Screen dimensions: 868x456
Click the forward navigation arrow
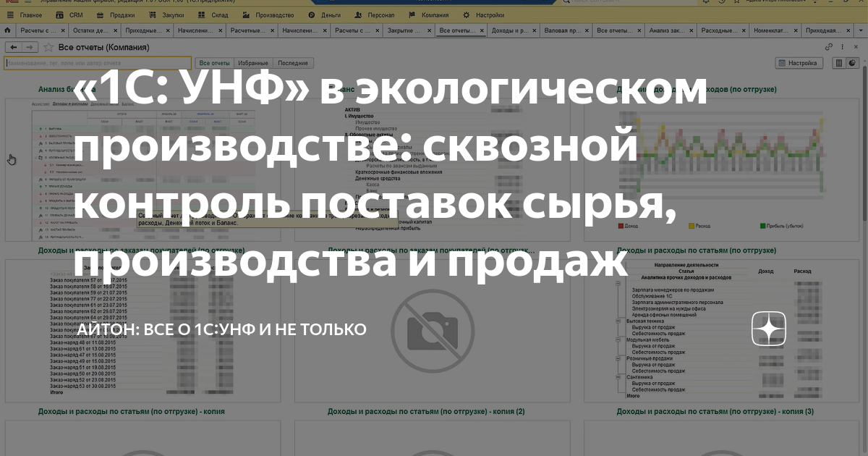pos(30,47)
